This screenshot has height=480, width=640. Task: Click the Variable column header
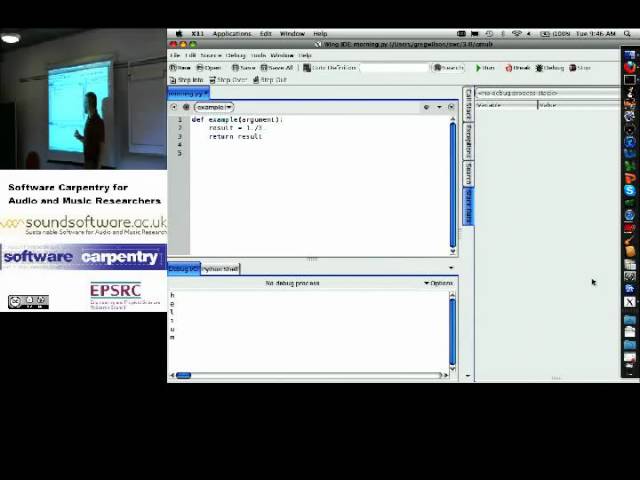click(506, 105)
